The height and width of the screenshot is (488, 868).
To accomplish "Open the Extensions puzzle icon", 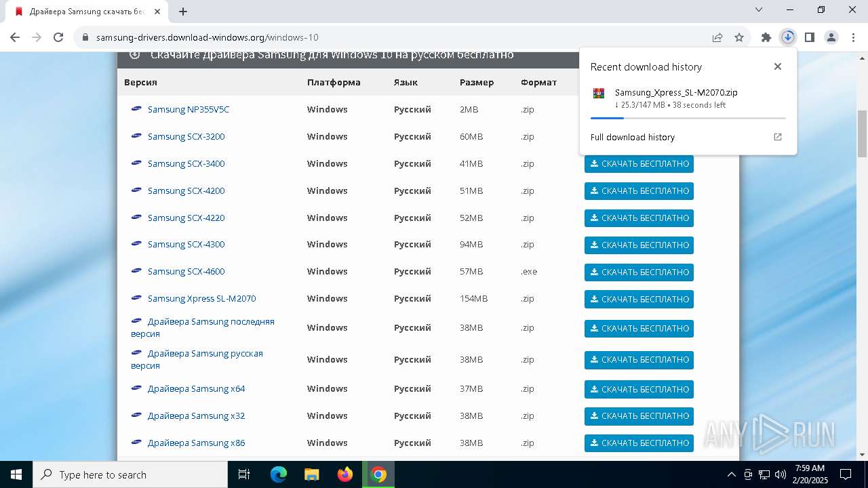I will [x=766, y=37].
